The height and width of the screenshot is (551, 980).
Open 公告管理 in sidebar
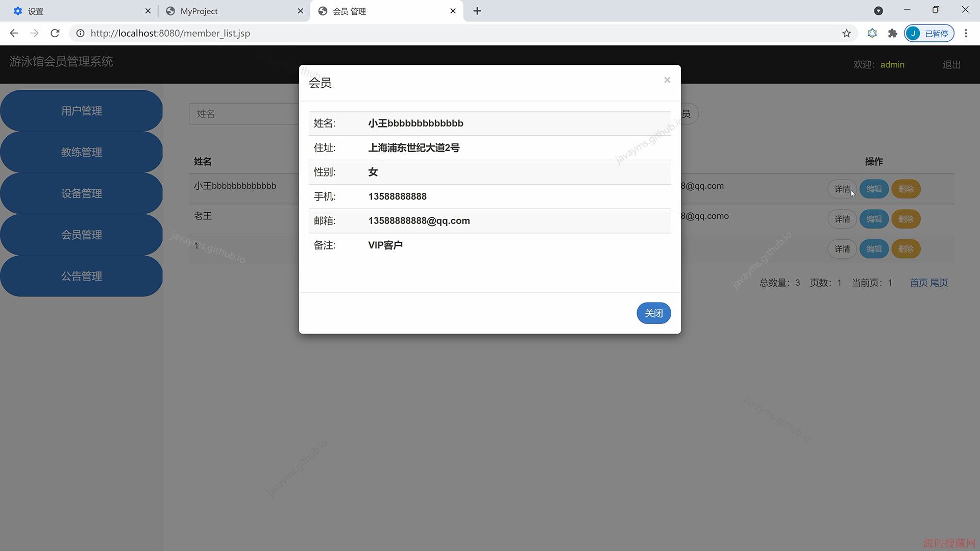(82, 277)
